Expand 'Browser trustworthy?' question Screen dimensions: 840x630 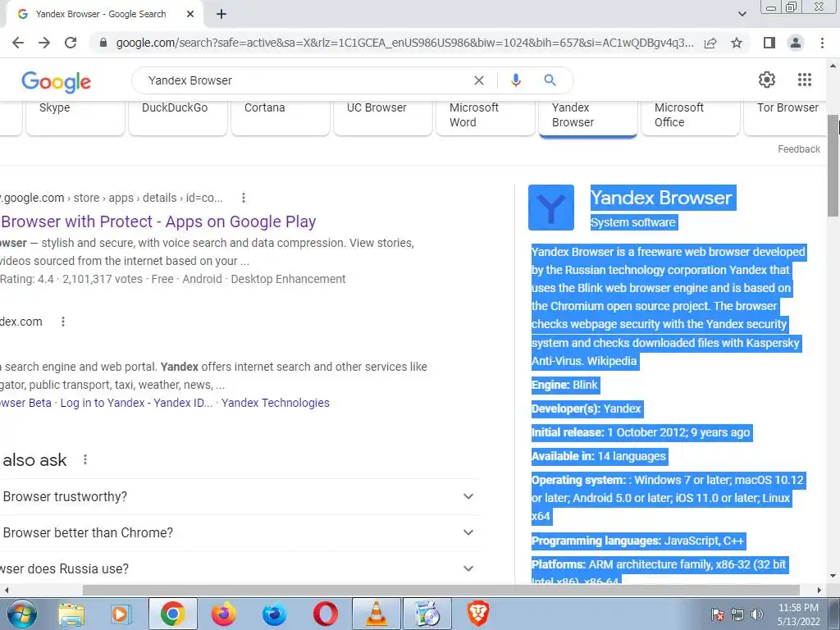pyautogui.click(x=239, y=496)
